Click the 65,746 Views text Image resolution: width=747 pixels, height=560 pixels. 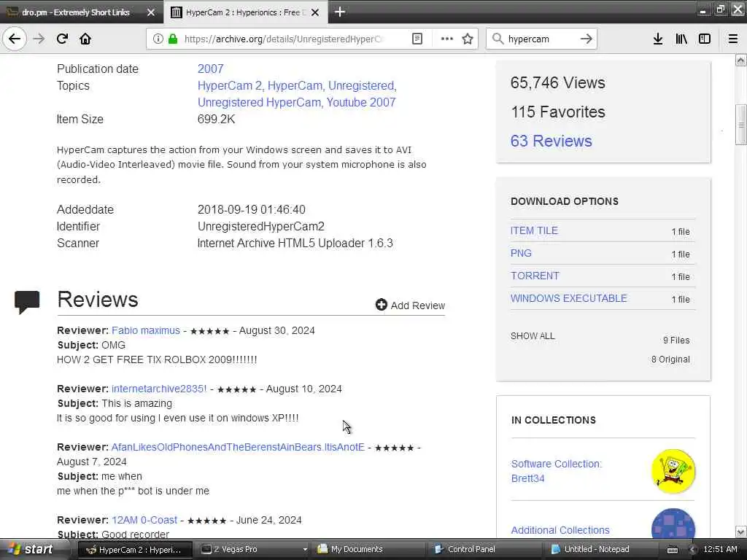pos(557,83)
